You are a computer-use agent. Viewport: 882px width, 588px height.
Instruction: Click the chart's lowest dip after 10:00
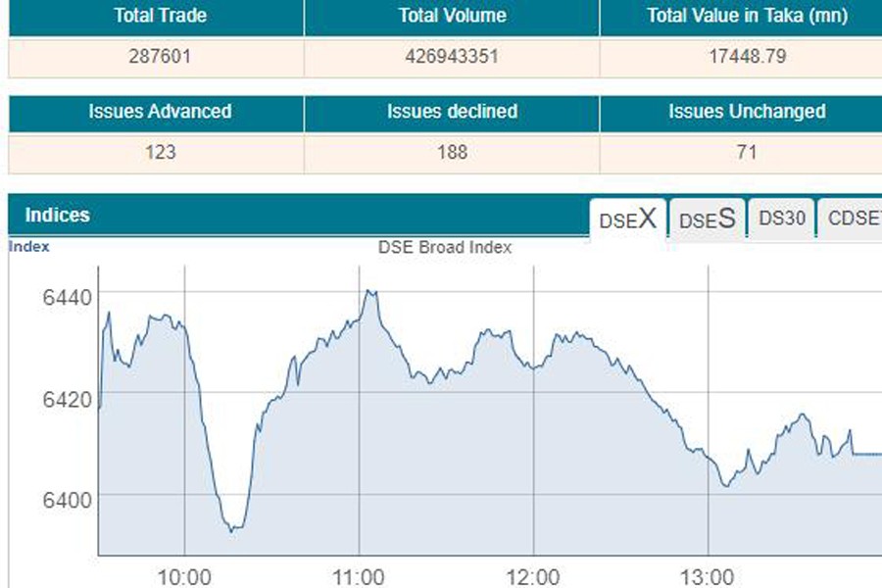click(232, 530)
